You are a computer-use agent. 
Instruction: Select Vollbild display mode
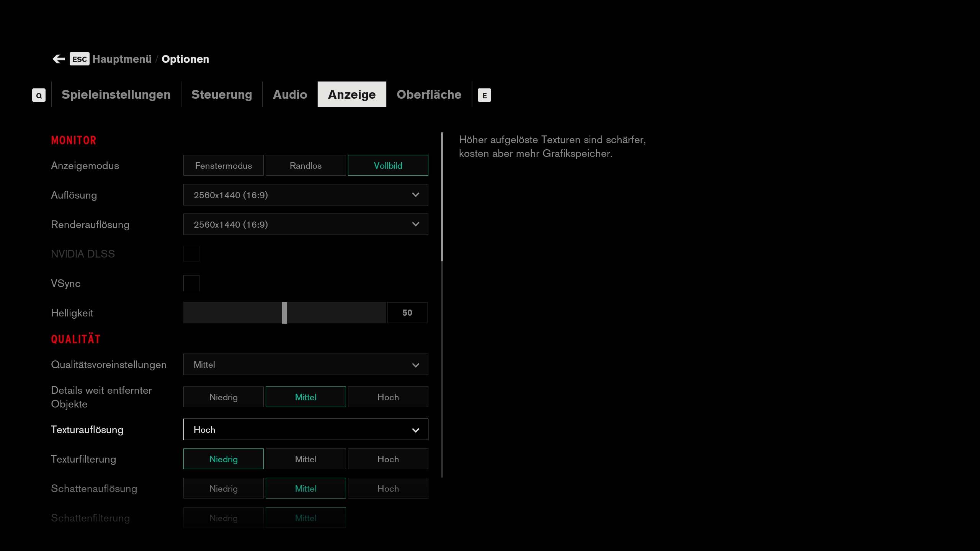pos(388,165)
